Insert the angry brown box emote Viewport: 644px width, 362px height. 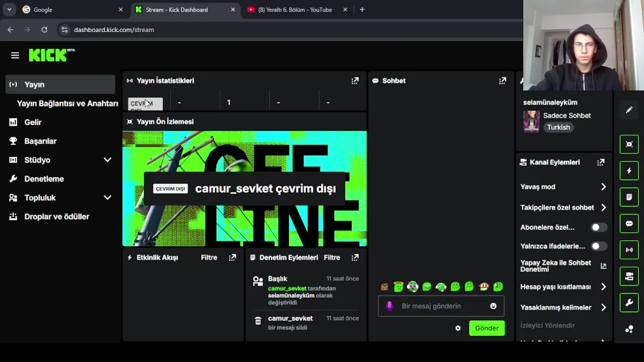[384, 287]
